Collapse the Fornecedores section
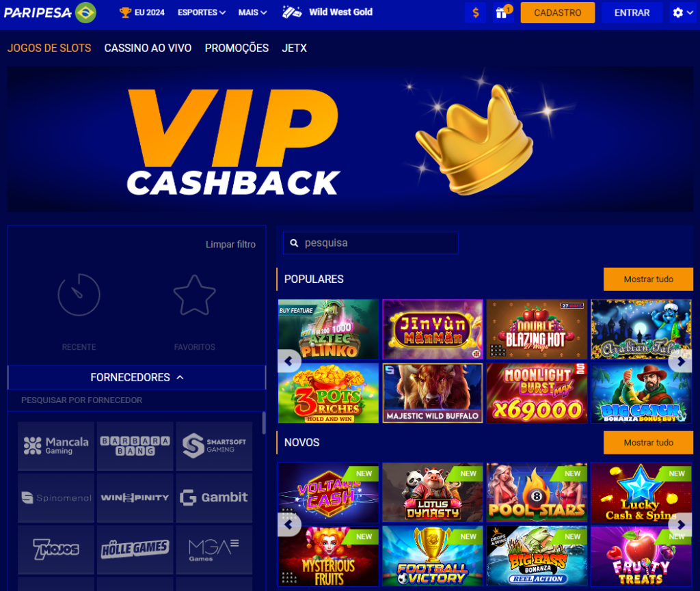The image size is (700, 591). pyautogui.click(x=137, y=377)
